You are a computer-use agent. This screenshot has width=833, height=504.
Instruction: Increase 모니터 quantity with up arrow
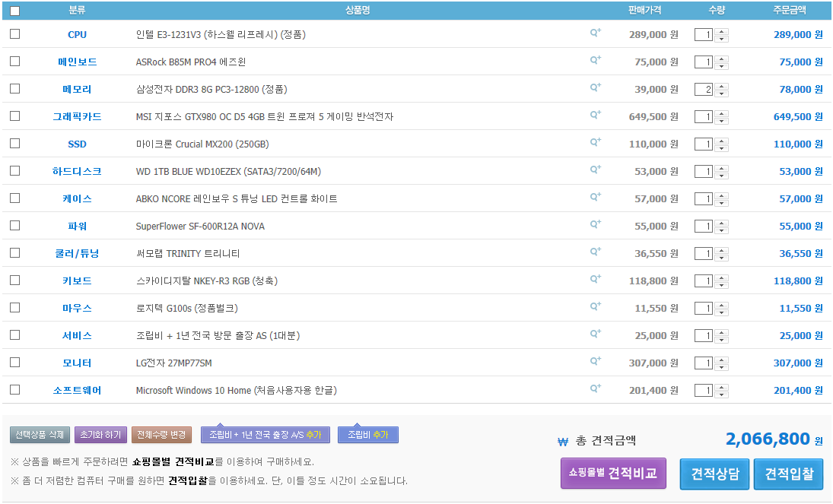coord(721,360)
